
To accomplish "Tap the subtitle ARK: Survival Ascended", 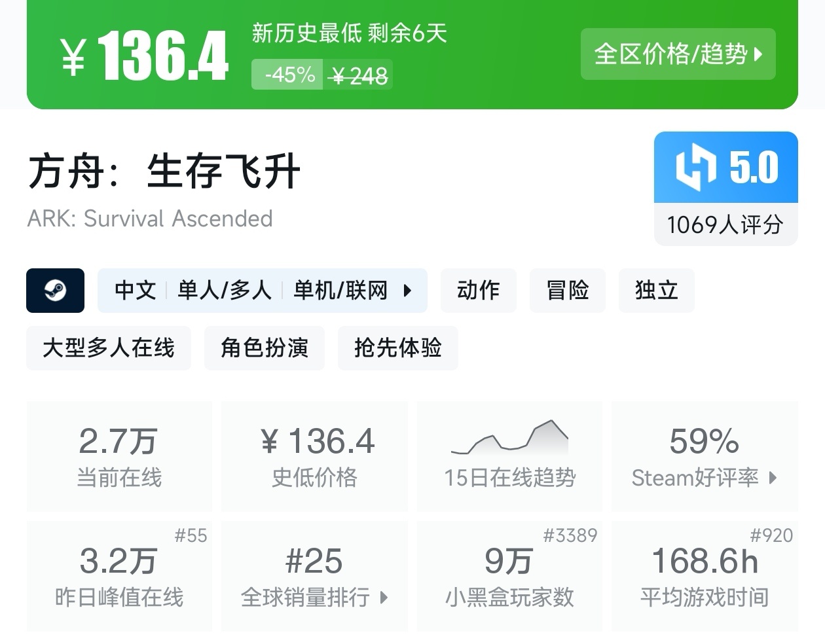I will (150, 219).
